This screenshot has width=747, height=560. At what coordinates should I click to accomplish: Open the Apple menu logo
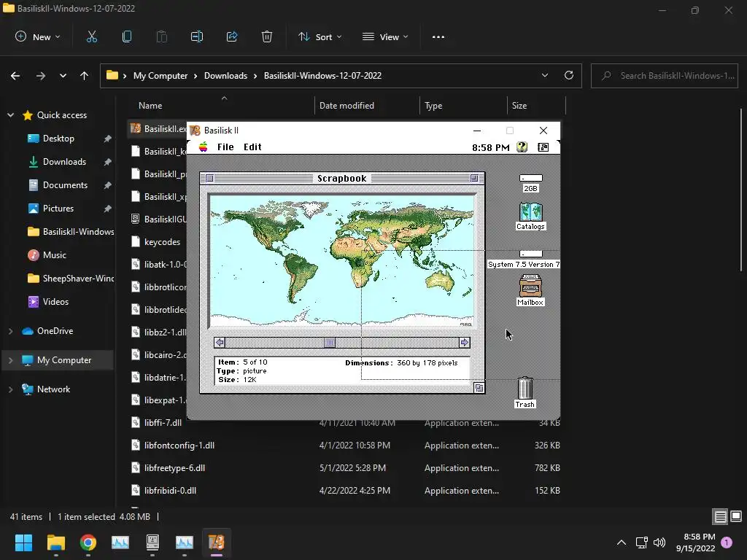[204, 147]
